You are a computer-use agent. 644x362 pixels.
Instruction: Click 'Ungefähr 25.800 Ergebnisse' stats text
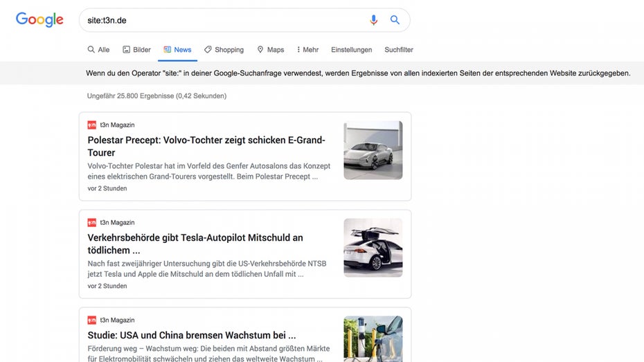click(x=156, y=96)
